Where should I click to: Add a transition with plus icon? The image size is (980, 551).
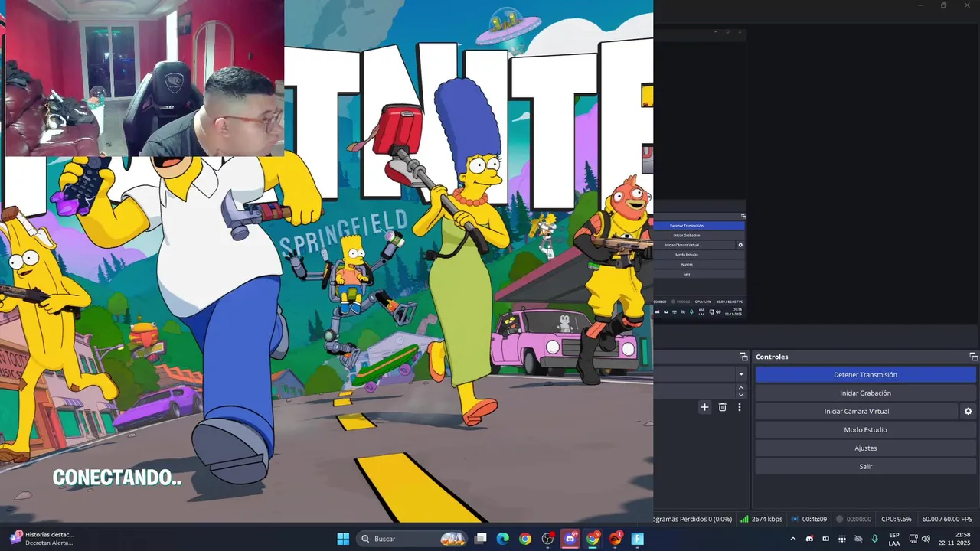(x=704, y=407)
